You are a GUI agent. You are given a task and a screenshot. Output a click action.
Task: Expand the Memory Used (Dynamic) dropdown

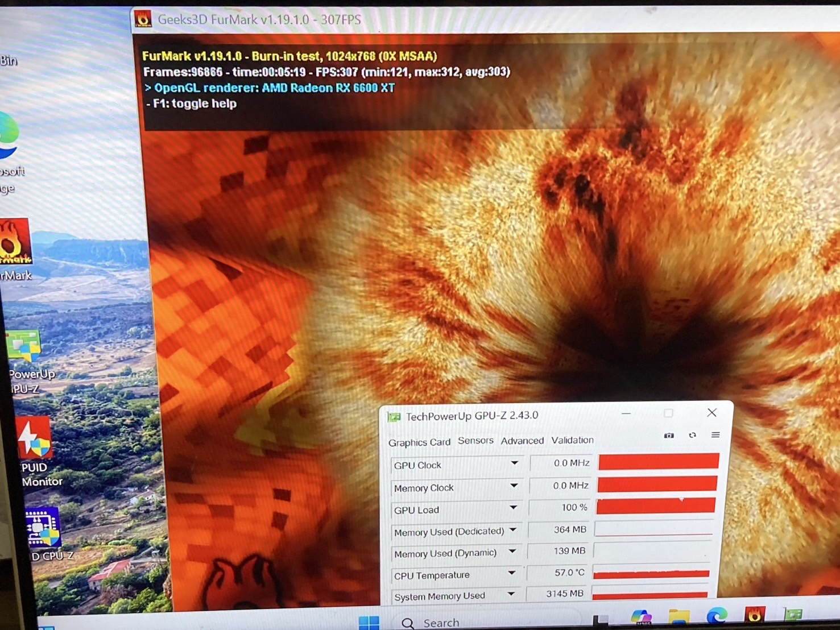tap(512, 552)
